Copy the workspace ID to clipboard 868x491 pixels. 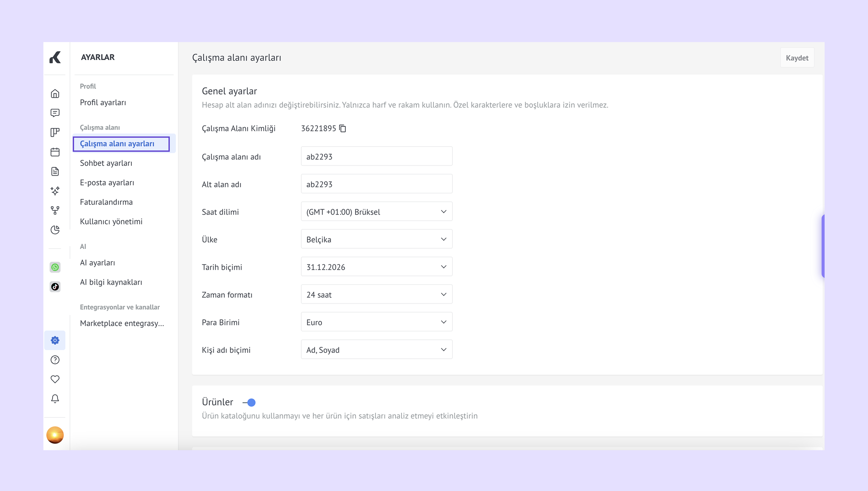pyautogui.click(x=342, y=128)
